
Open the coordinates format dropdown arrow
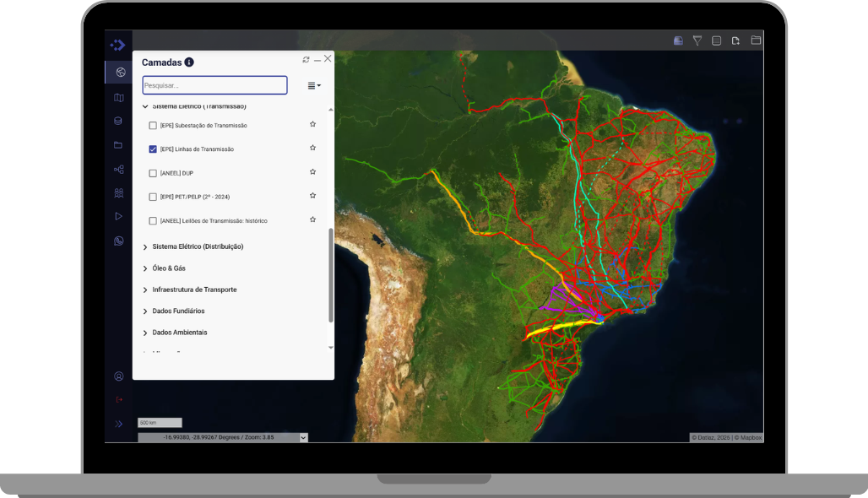pyautogui.click(x=303, y=438)
